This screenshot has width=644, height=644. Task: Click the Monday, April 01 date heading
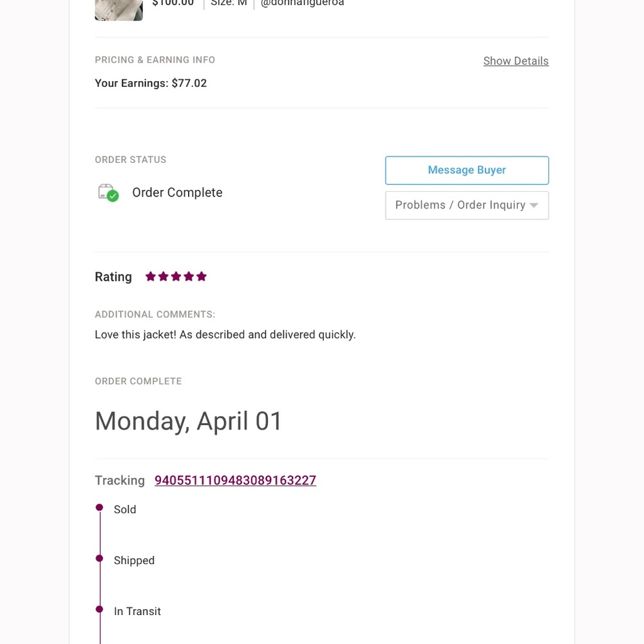(x=188, y=421)
